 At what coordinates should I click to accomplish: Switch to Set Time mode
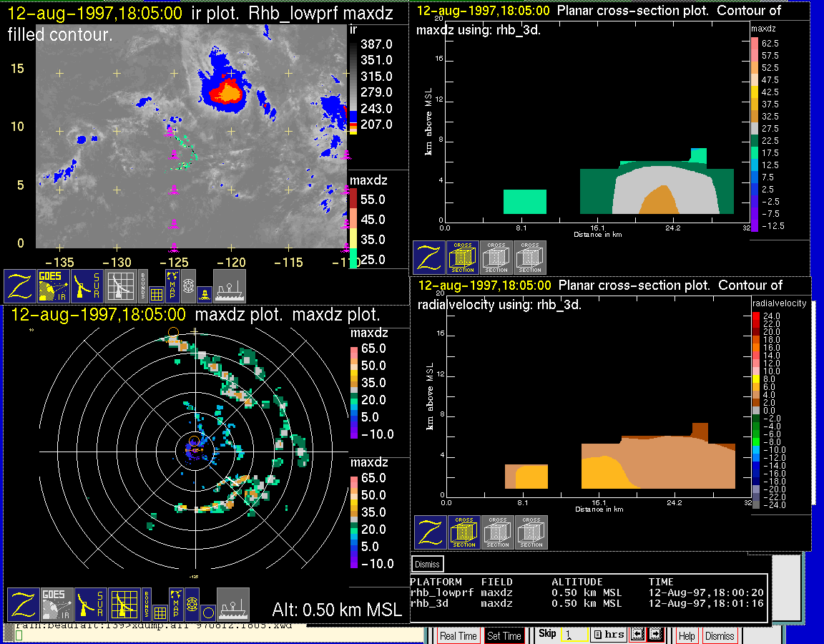(x=504, y=635)
